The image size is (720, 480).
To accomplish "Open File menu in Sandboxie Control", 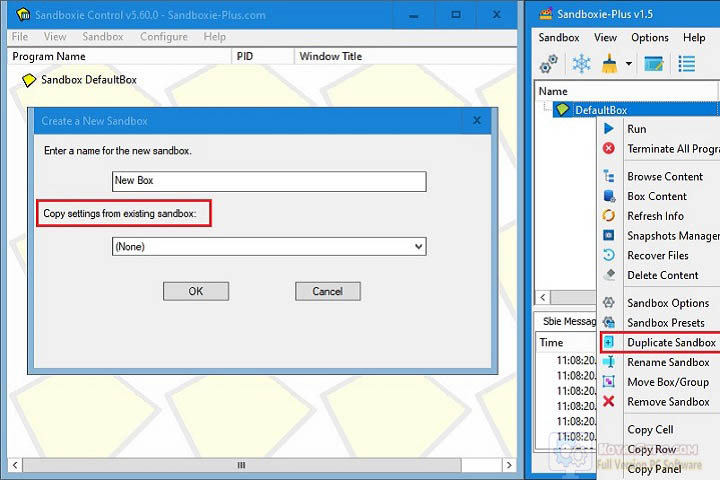I will [20, 37].
